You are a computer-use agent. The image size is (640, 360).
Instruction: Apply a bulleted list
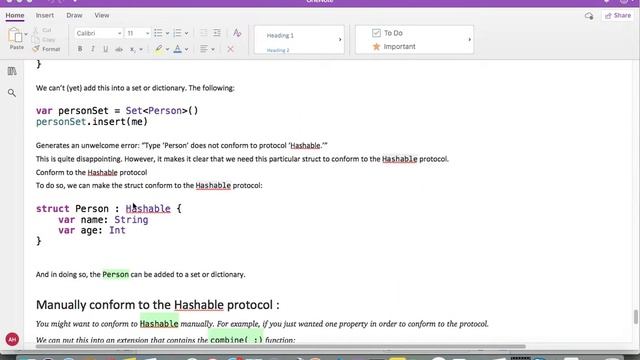(158, 33)
